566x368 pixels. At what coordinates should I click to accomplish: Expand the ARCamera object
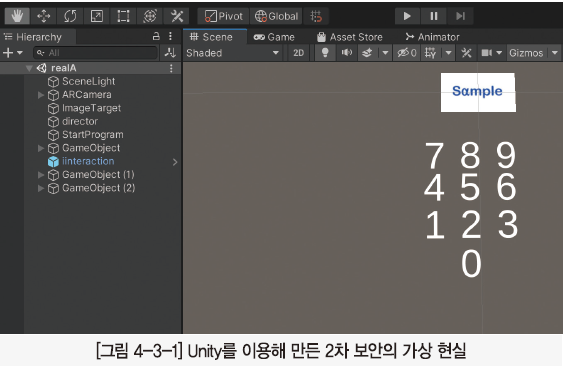coord(41,95)
